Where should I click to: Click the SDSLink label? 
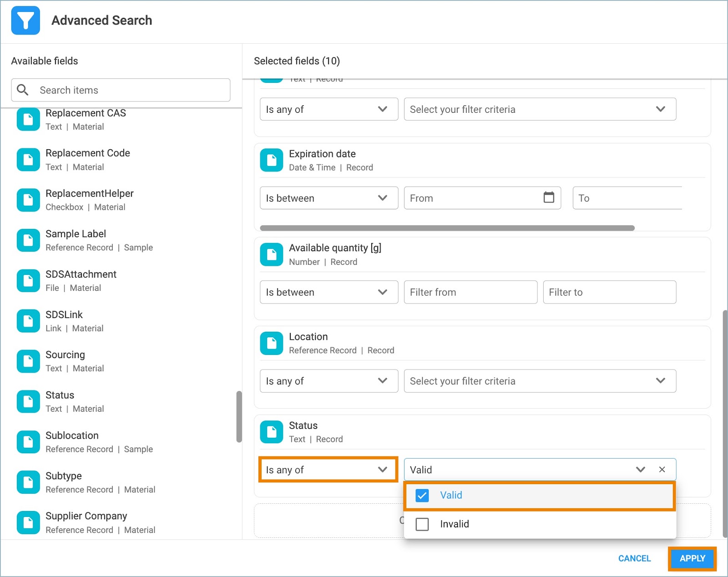(64, 314)
